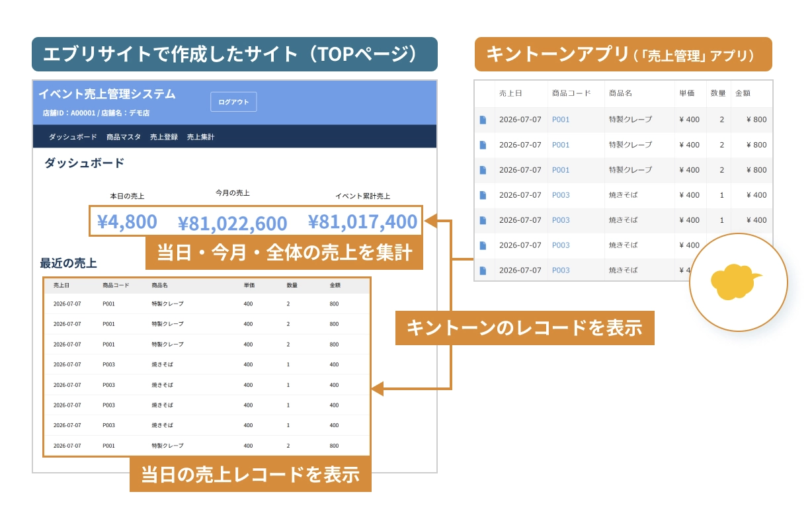Click the 単価 column header in the kintone app
This screenshot has height=529, width=812.
click(x=686, y=94)
